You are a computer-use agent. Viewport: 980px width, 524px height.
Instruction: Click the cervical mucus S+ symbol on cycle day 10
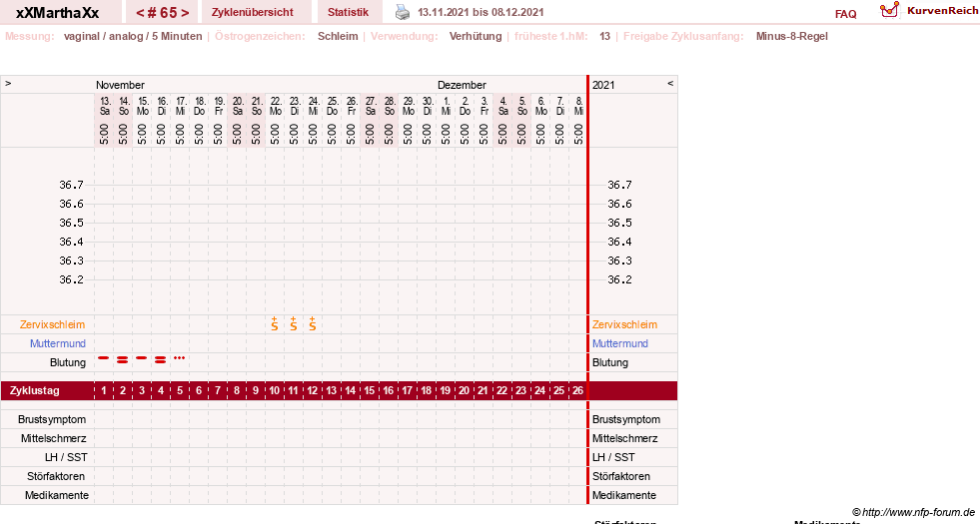tap(275, 323)
